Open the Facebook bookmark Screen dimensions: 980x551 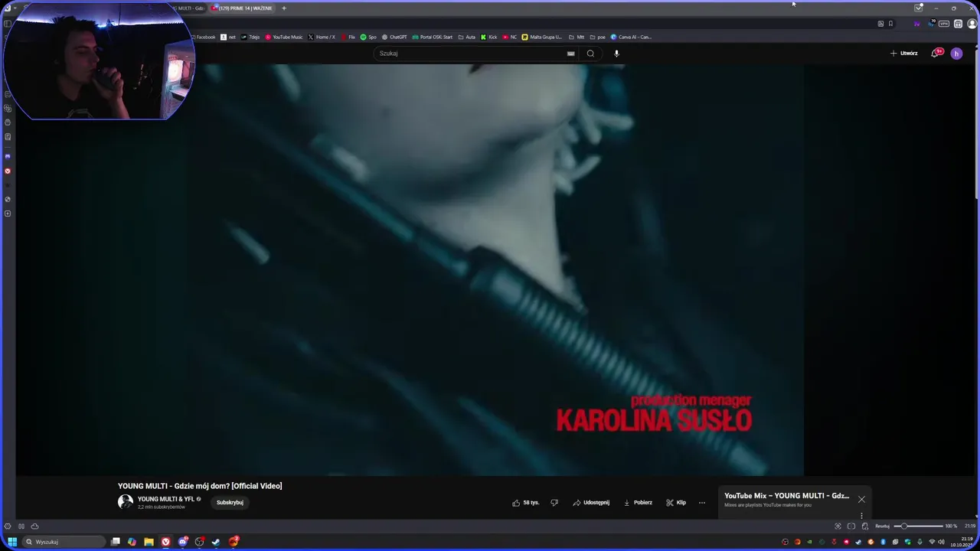pos(202,37)
